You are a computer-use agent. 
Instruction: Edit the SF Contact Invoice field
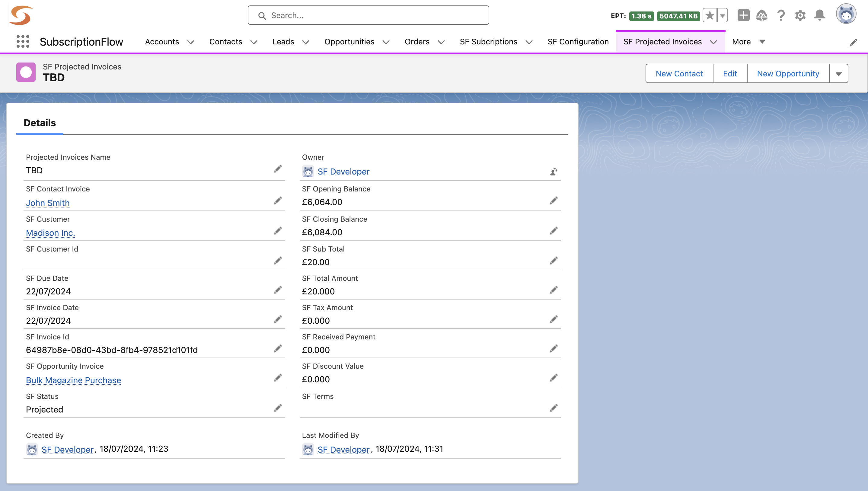(x=278, y=201)
